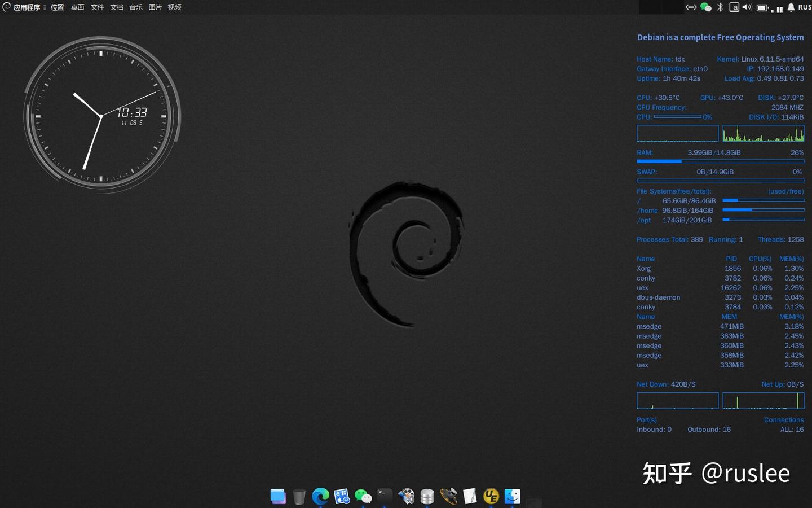Start the media converter app from the dock
Screen dimensions: 812x508
[407, 496]
